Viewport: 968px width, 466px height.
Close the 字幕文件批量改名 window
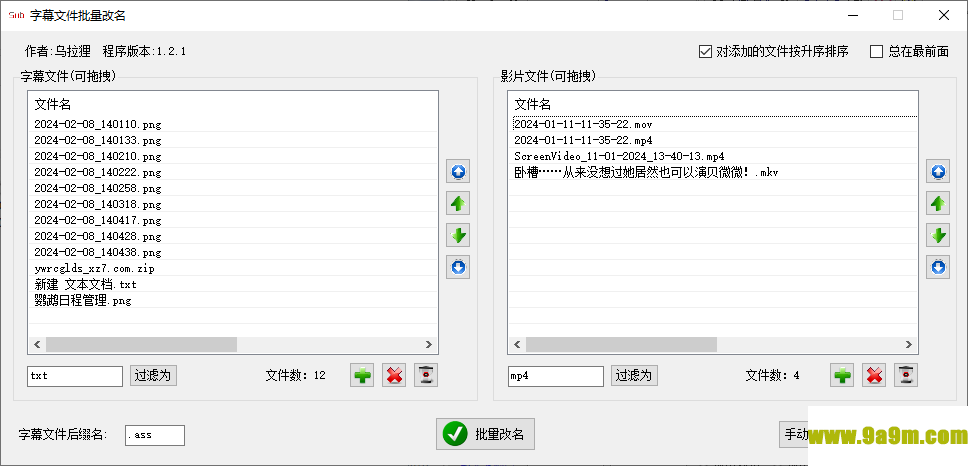(x=944, y=15)
